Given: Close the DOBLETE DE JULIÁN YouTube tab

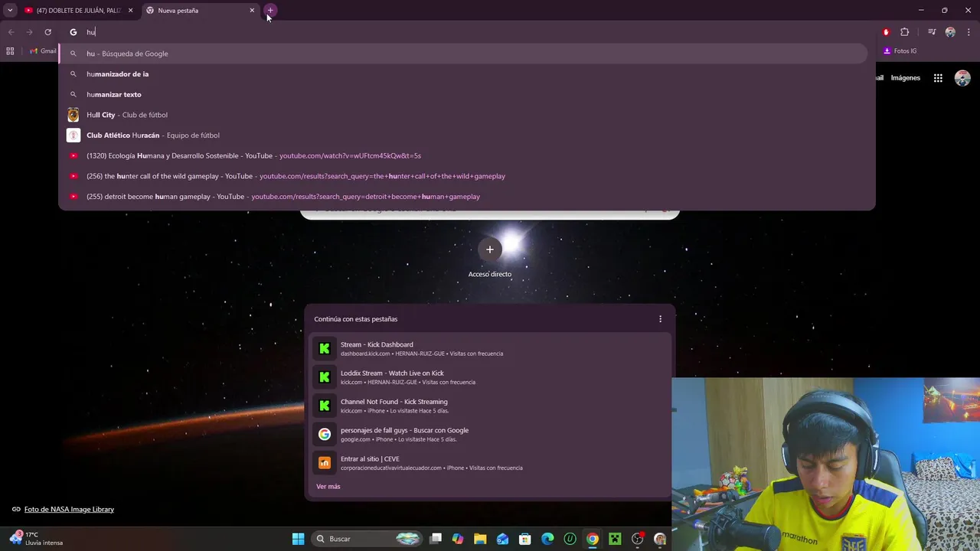Looking at the screenshot, I should 130,11.
